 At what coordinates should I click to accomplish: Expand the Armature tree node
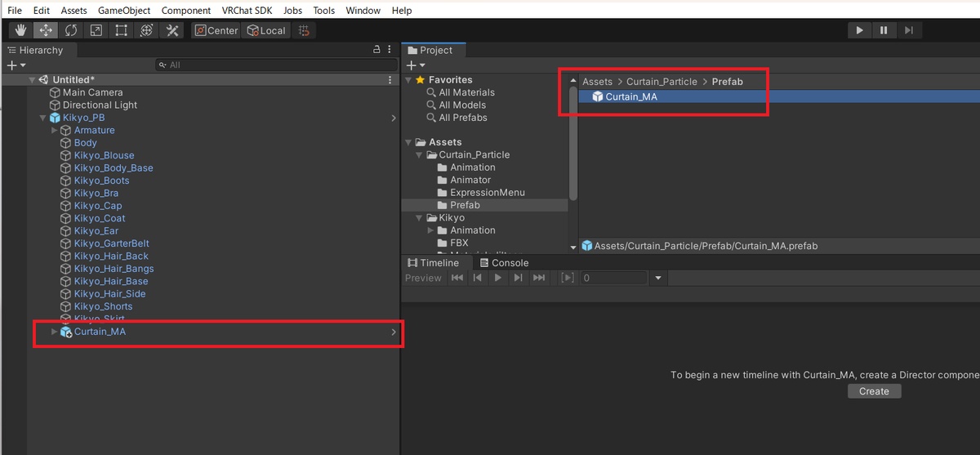(x=55, y=131)
